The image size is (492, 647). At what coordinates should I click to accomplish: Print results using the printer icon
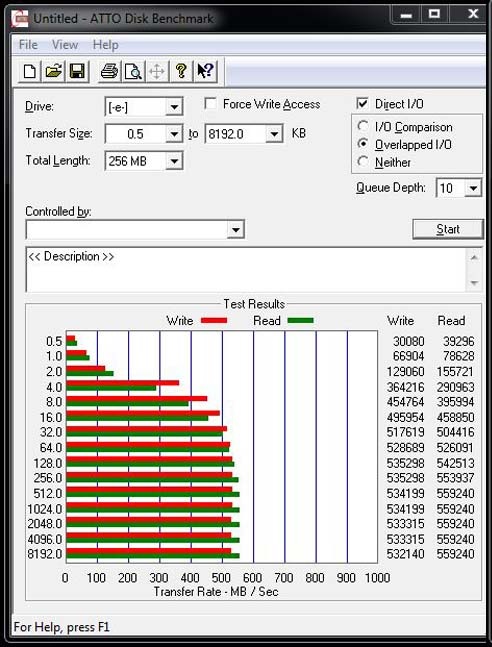tap(109, 71)
